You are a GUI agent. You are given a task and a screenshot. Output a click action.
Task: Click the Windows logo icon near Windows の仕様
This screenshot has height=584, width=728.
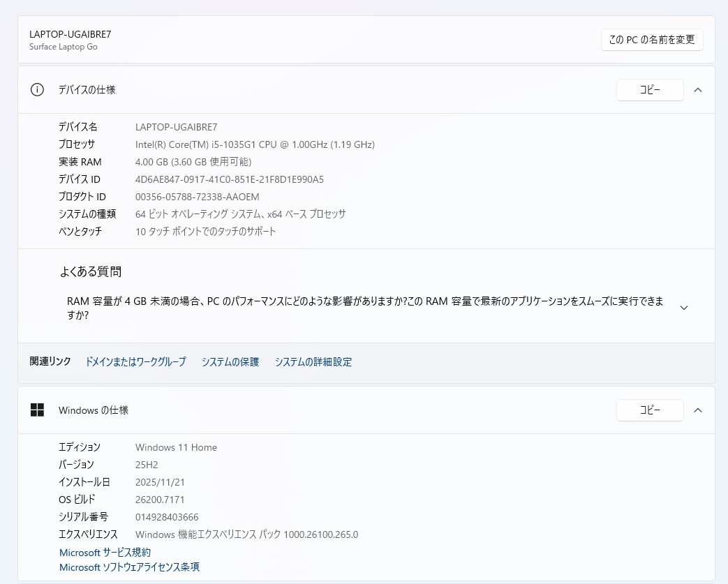coord(36,410)
